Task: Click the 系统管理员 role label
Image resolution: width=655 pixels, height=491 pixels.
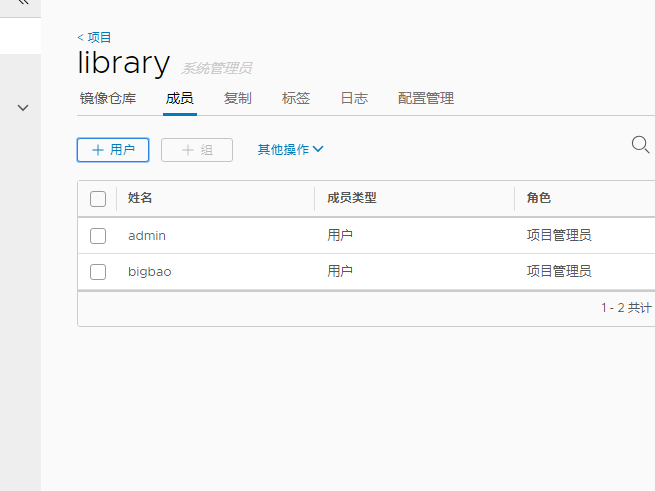Action: (x=216, y=68)
